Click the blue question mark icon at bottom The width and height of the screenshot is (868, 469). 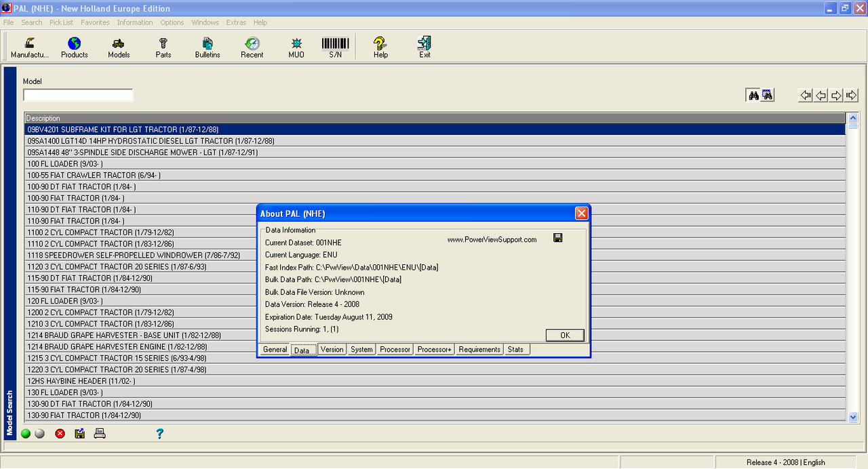tap(159, 434)
